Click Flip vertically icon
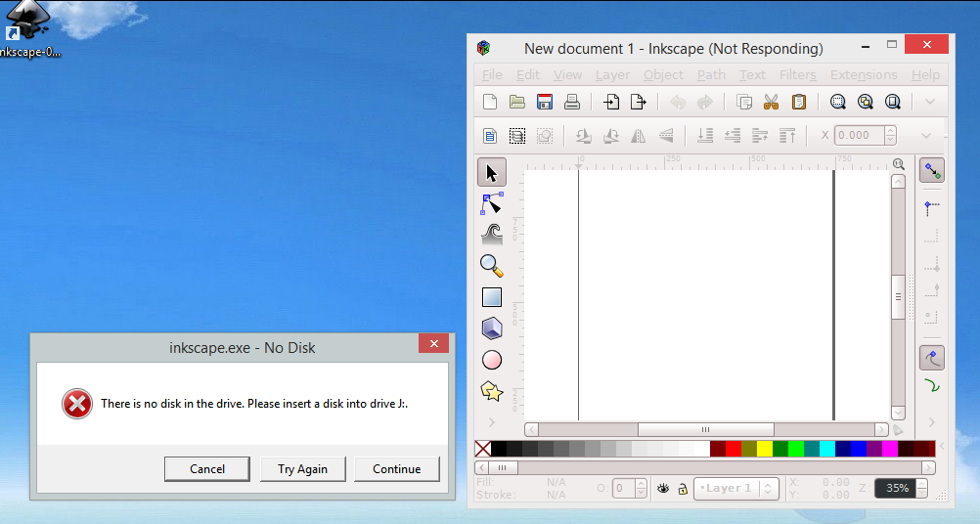 [666, 136]
